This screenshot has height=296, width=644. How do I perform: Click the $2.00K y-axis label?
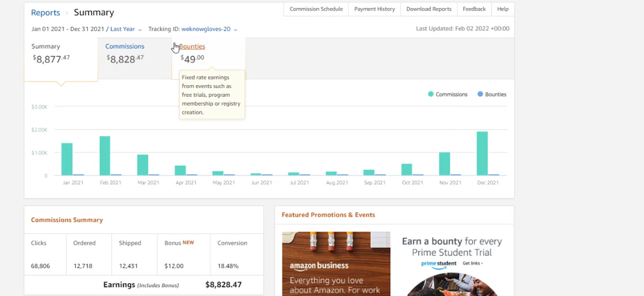pyautogui.click(x=40, y=130)
